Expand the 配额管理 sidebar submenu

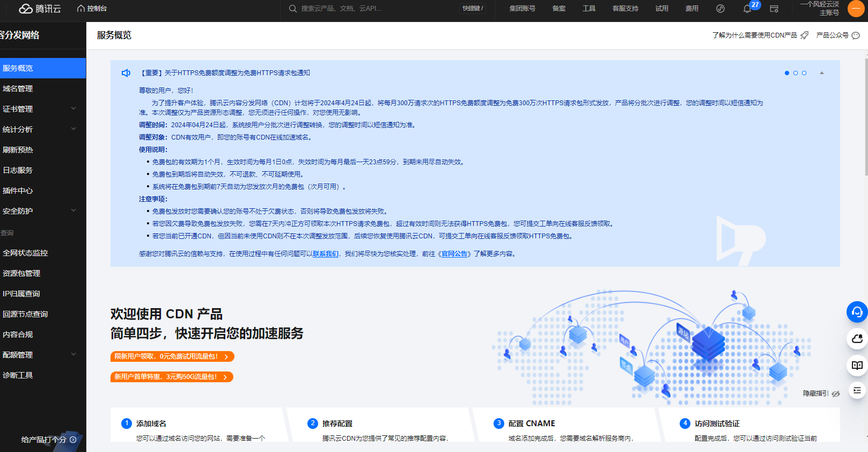73,355
